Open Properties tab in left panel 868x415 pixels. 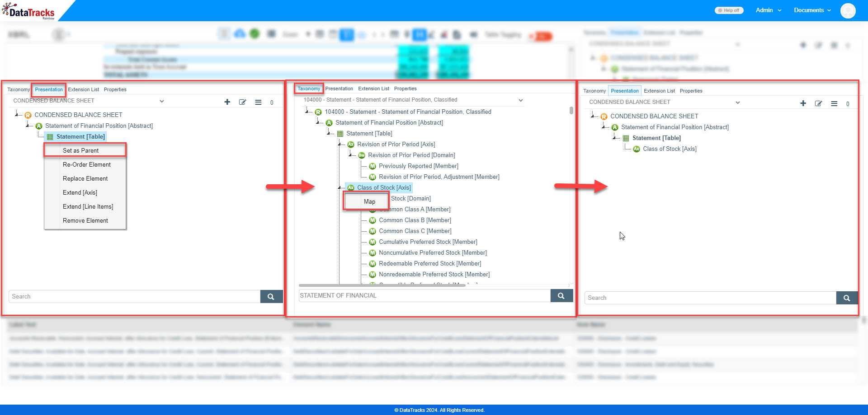(x=115, y=89)
